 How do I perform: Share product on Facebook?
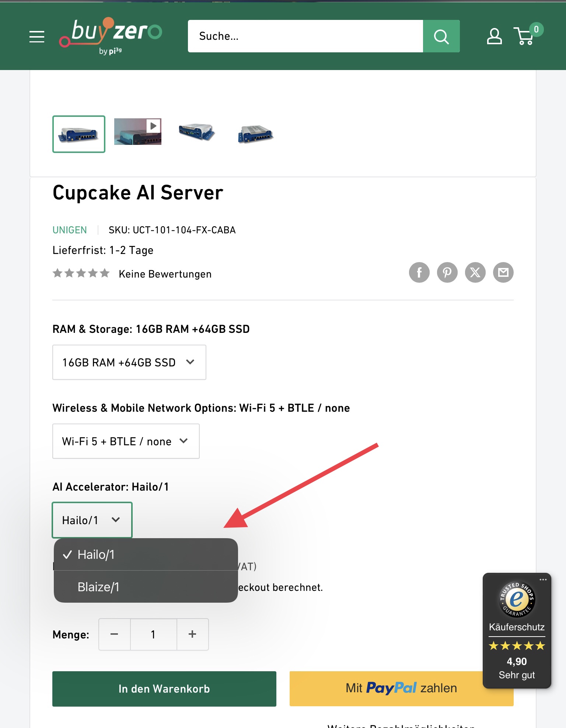point(419,273)
